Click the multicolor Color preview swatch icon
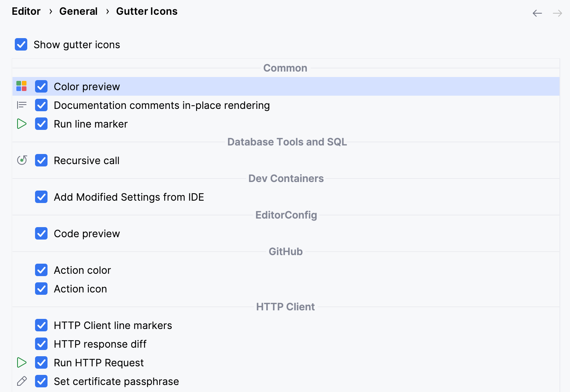 (22, 86)
